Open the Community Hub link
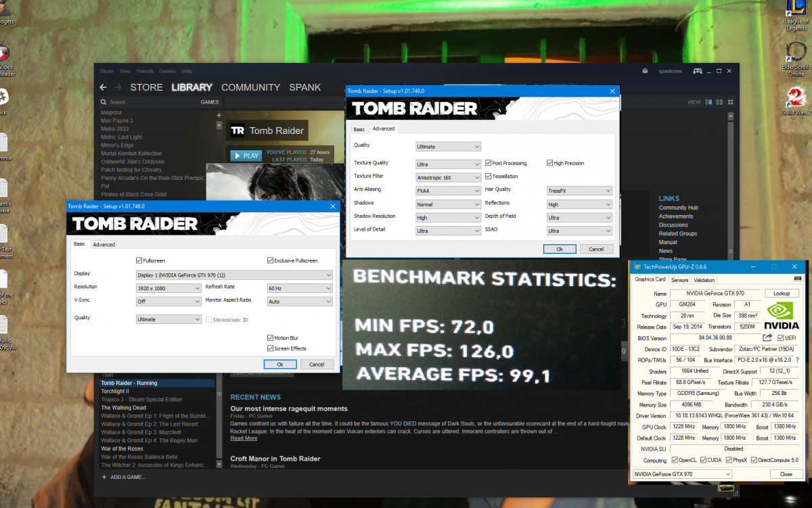This screenshot has width=812, height=508. point(678,208)
